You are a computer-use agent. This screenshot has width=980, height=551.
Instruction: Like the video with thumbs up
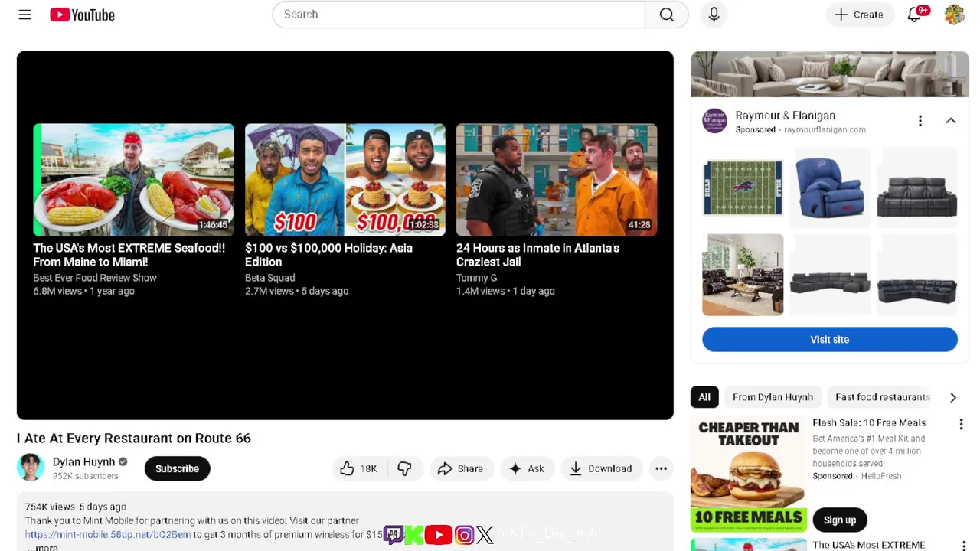point(358,468)
